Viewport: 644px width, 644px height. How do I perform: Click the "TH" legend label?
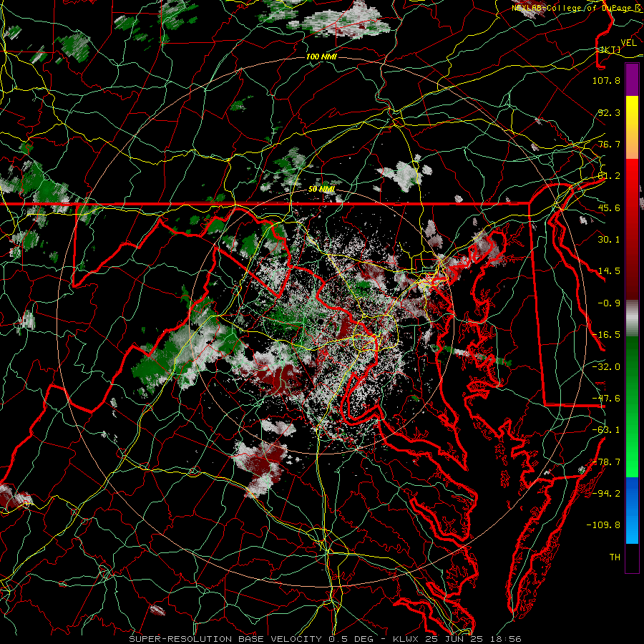615,557
